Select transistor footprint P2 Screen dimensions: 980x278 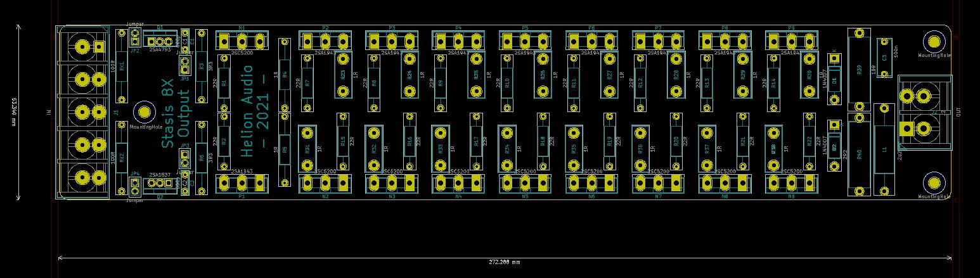(325, 41)
